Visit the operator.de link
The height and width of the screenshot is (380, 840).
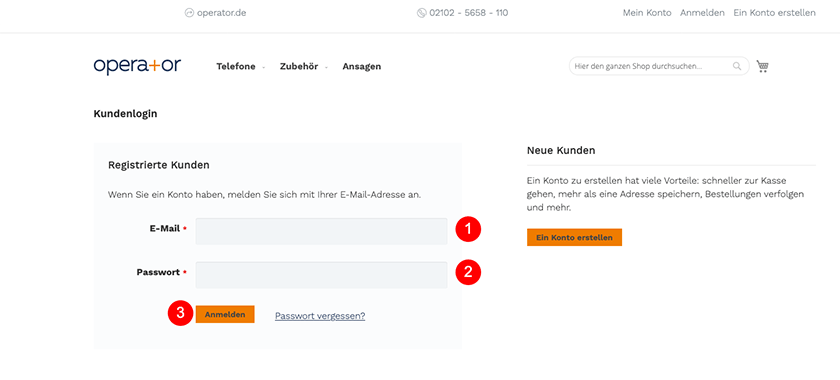pos(221,13)
